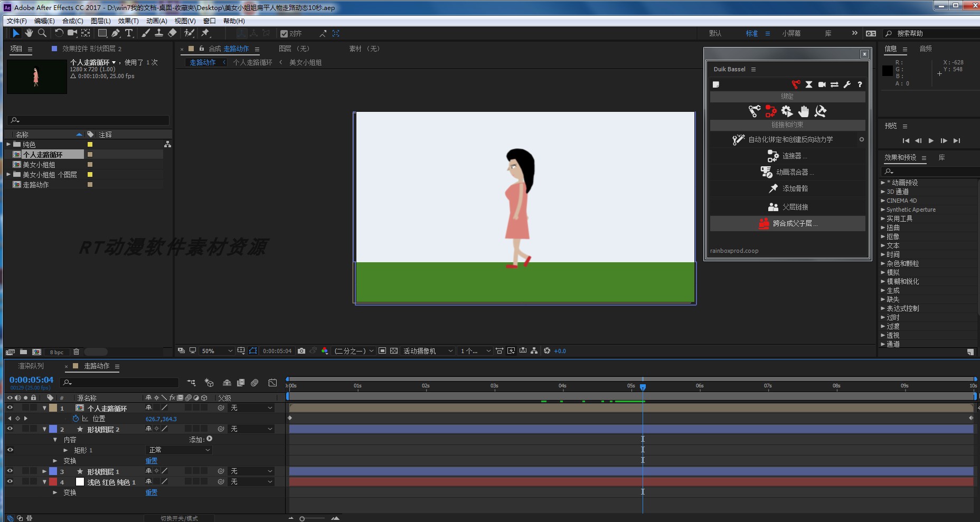Click the 添加骨骼 button in Duik
Viewport: 980px width, 522px height.
click(787, 188)
